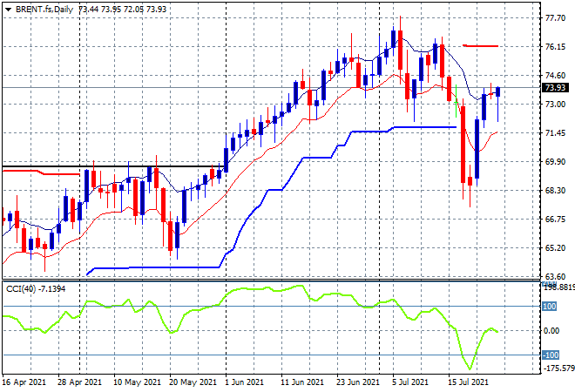Select the 69.90 price axis label
Image resolution: width=575 pixels, height=392 pixels.
point(555,162)
